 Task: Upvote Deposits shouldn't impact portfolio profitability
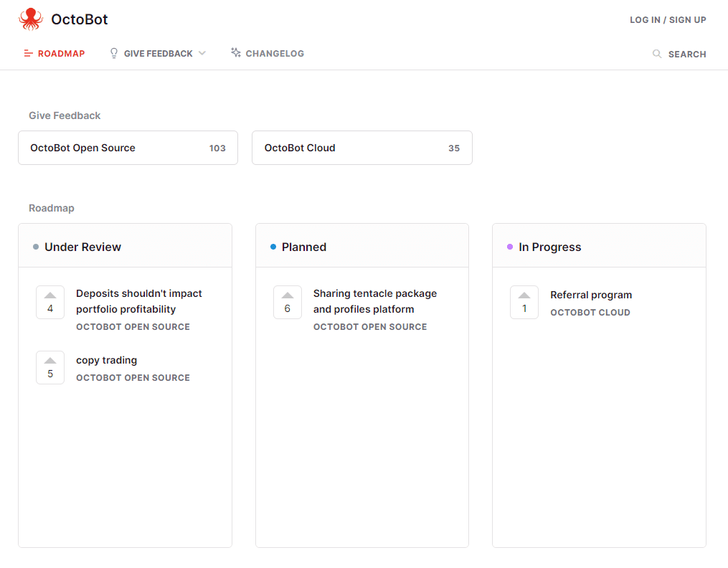[x=50, y=302]
